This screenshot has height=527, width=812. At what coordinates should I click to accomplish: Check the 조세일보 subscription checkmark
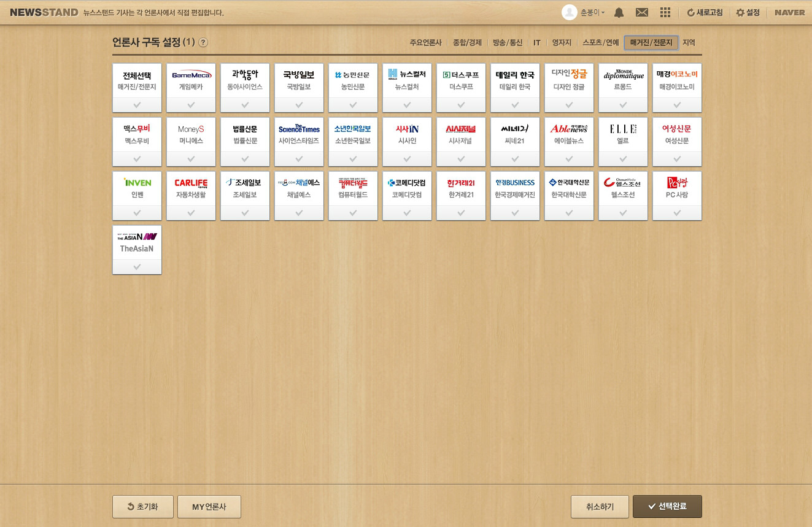tap(245, 213)
